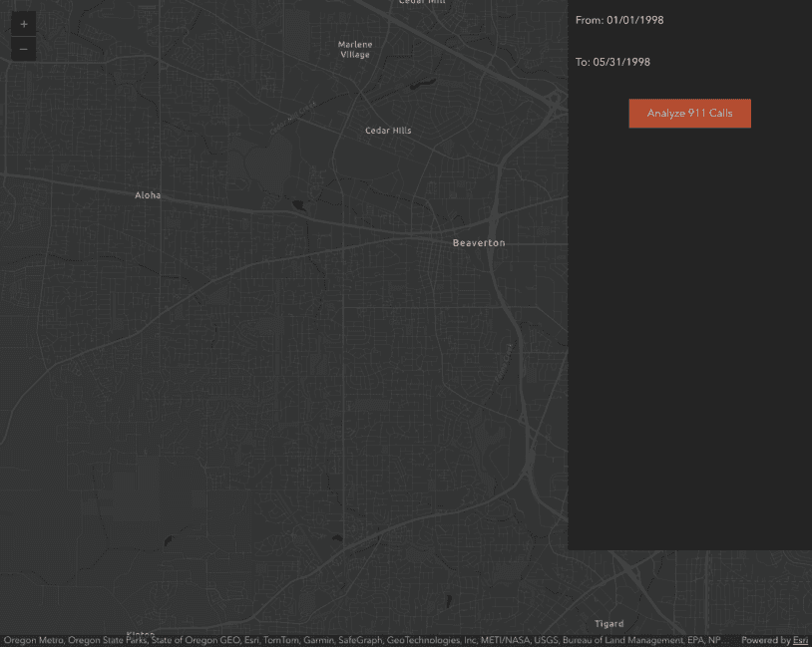Select the Beaverton label on the map
The image size is (812, 647).
478,242
